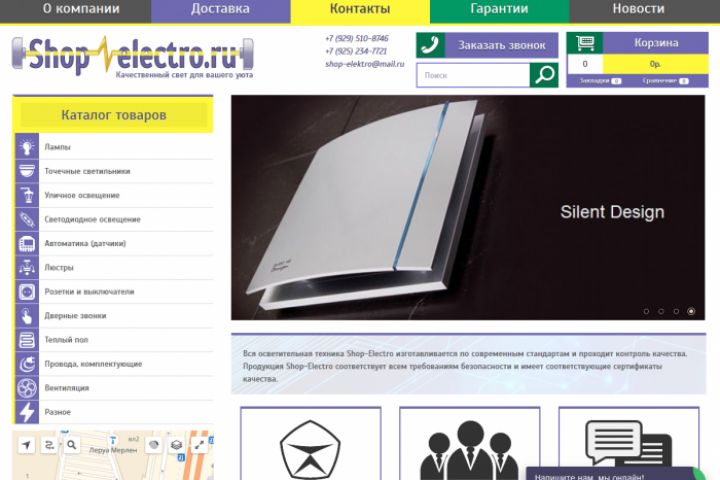Click the socket icon for Розетки

(x=27, y=292)
